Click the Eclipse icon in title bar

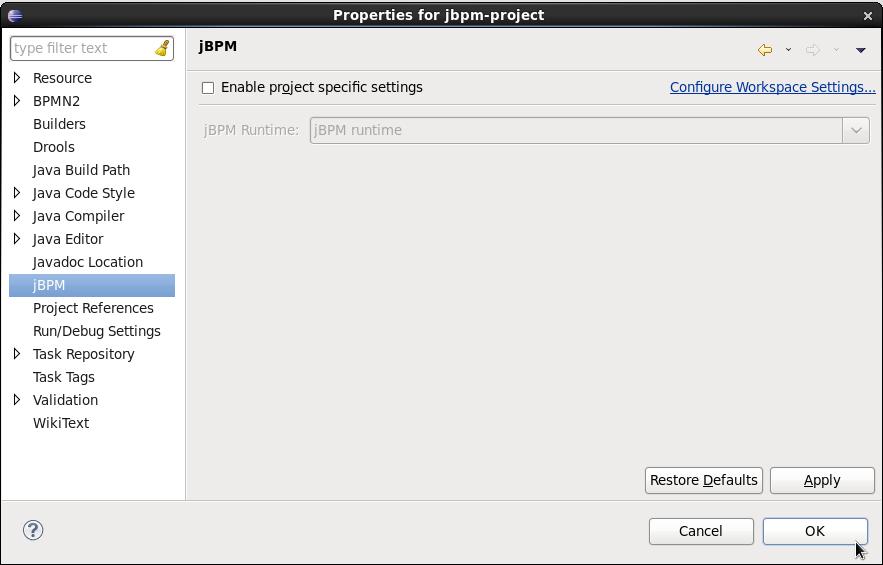click(14, 15)
